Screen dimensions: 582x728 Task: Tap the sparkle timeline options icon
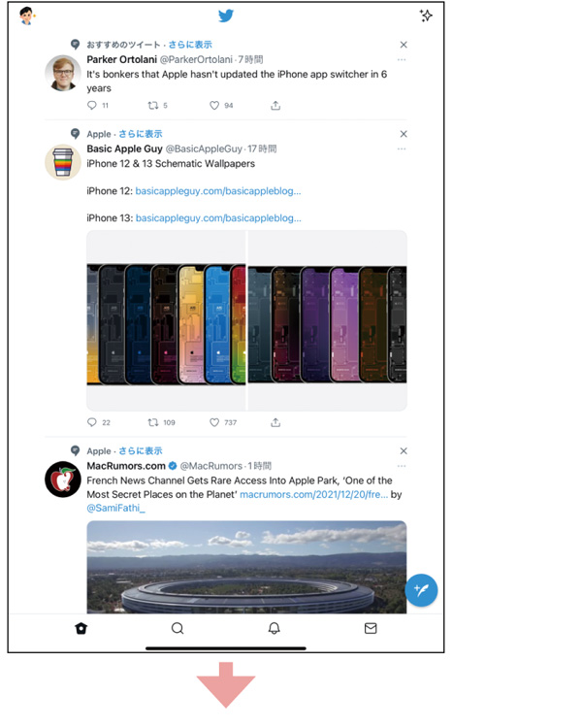coord(425,16)
